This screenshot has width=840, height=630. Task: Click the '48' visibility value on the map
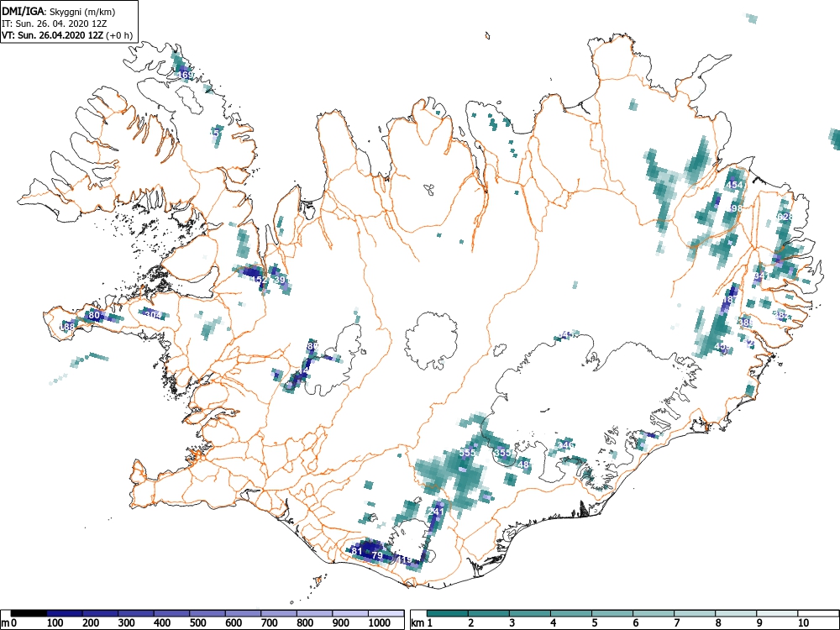(x=523, y=465)
